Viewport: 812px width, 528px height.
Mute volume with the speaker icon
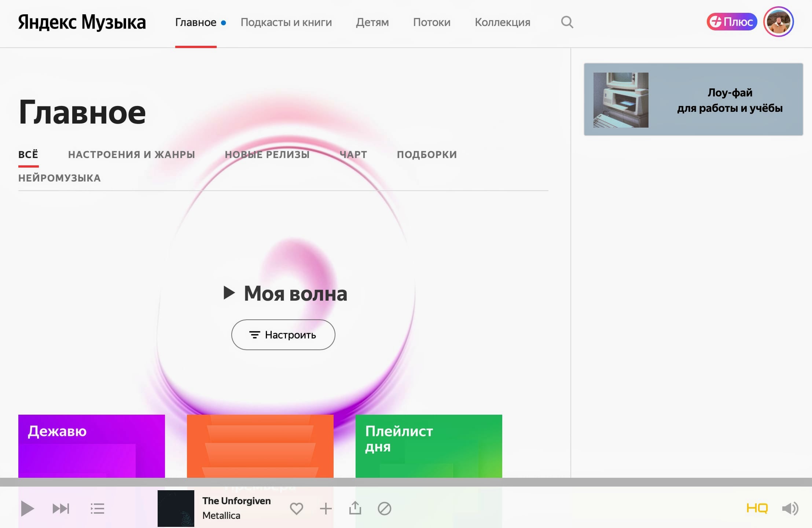(x=790, y=509)
